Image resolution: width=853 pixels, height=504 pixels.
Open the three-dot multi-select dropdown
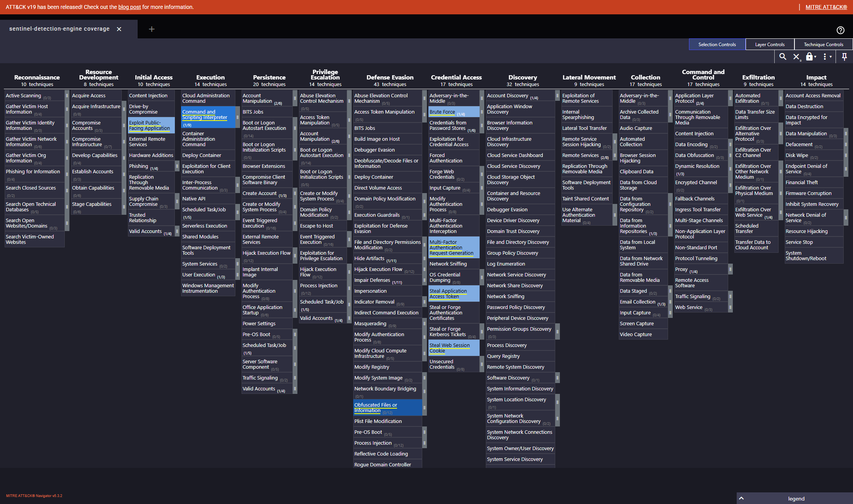(827, 57)
